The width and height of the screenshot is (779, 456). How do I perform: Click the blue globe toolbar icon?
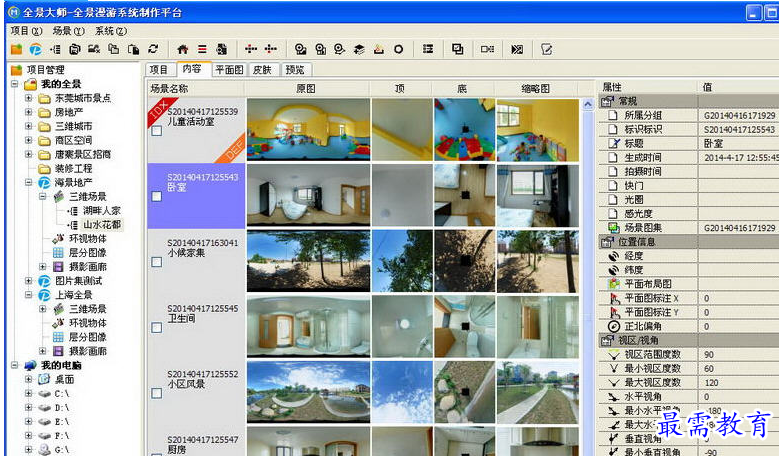[x=35, y=49]
